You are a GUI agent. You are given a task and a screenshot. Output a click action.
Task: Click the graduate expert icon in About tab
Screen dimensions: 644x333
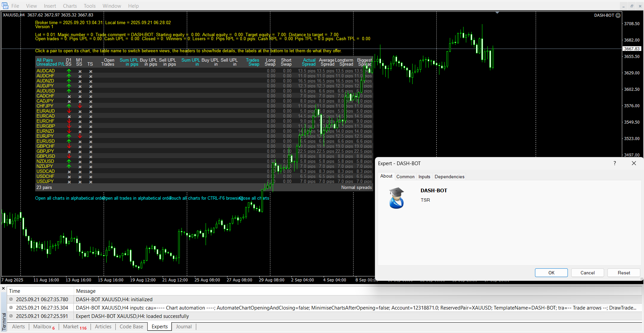tap(396, 198)
